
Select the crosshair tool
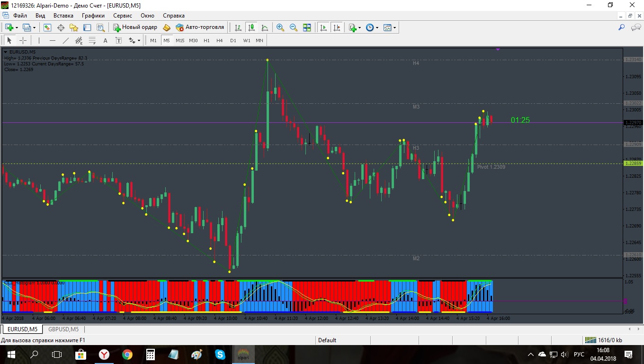[x=23, y=40]
